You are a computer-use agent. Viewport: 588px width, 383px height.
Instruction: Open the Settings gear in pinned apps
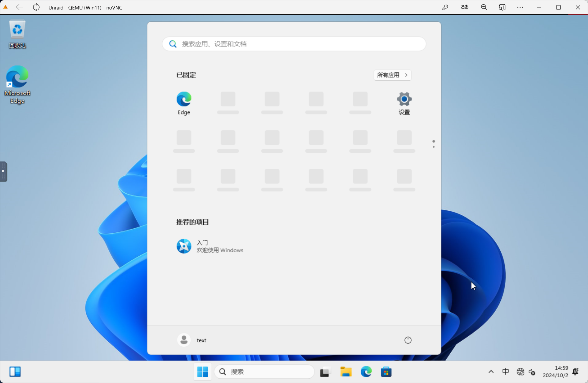point(404,103)
